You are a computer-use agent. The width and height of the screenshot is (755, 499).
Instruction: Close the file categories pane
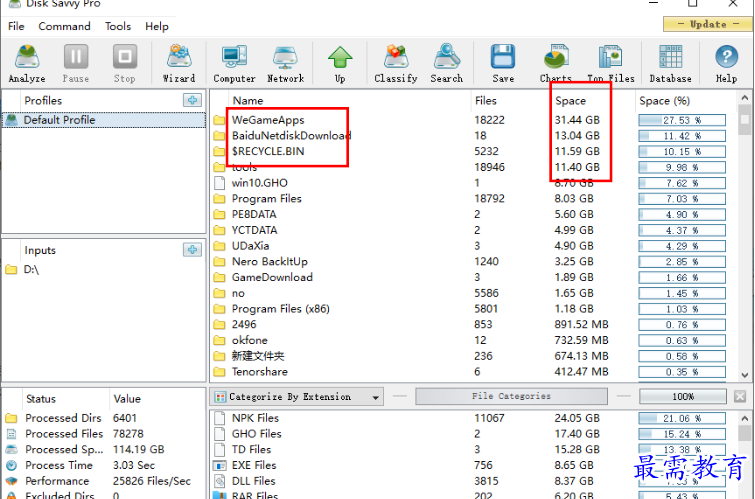coord(740,396)
